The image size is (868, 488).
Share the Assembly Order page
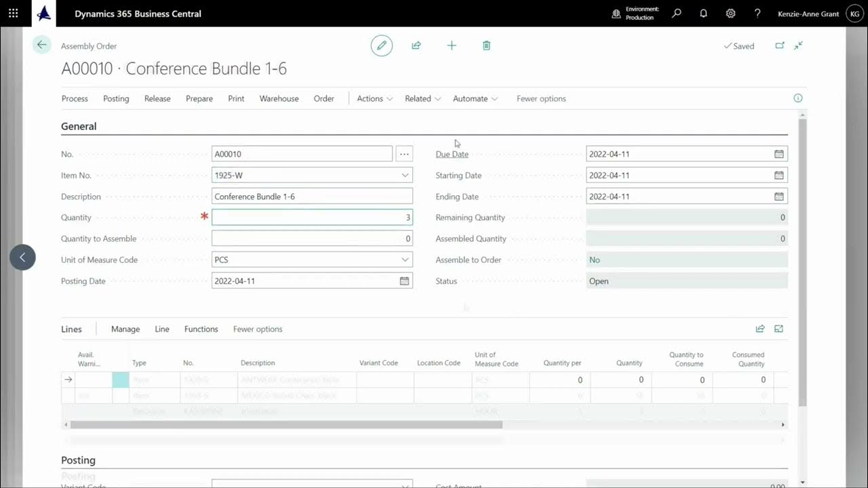pos(416,45)
